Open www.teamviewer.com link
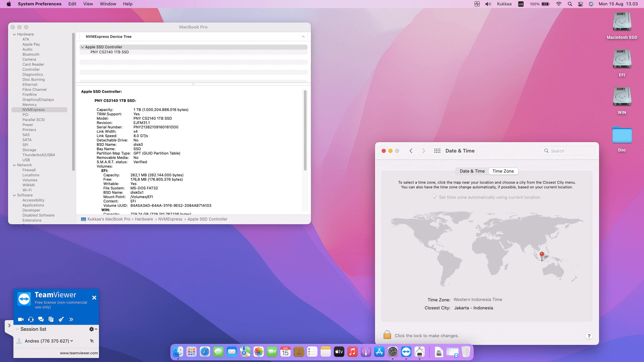 (79, 353)
